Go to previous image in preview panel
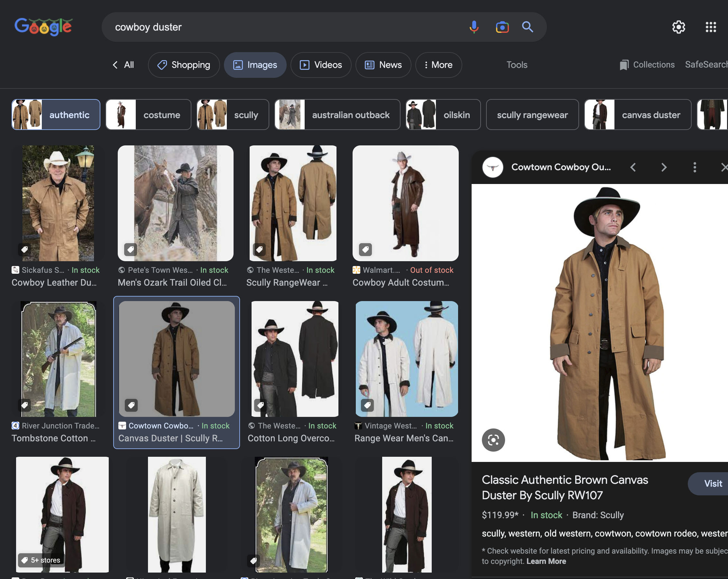Viewport: 728px width, 579px height. click(x=633, y=167)
